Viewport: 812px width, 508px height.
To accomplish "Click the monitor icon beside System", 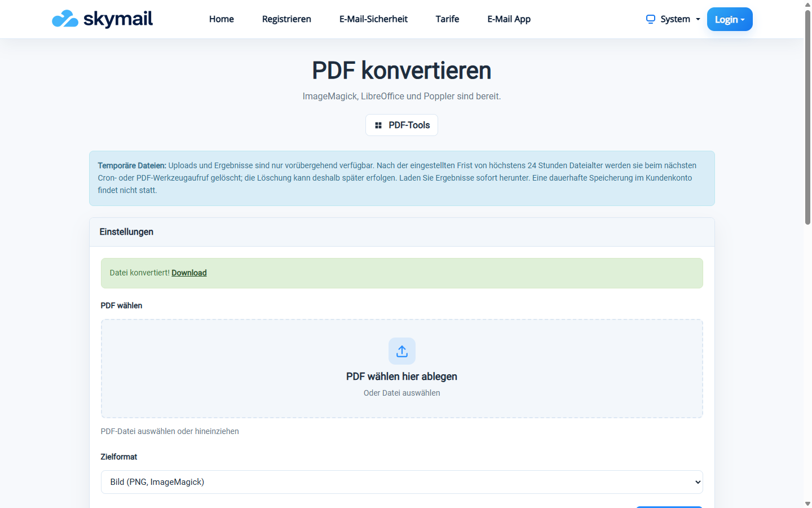I will (x=651, y=19).
